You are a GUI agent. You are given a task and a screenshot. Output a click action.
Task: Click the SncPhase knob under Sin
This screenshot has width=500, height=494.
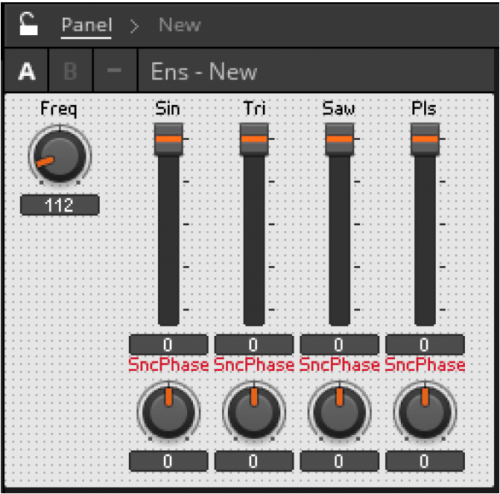[x=168, y=412]
